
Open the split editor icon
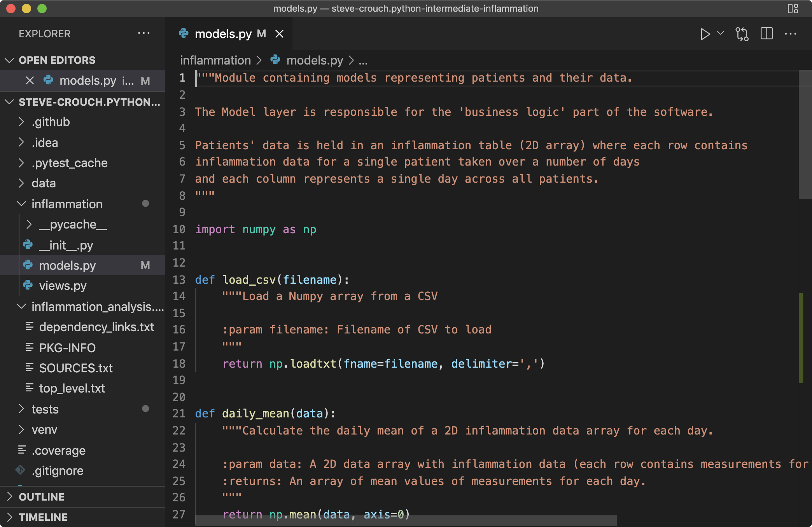766,34
